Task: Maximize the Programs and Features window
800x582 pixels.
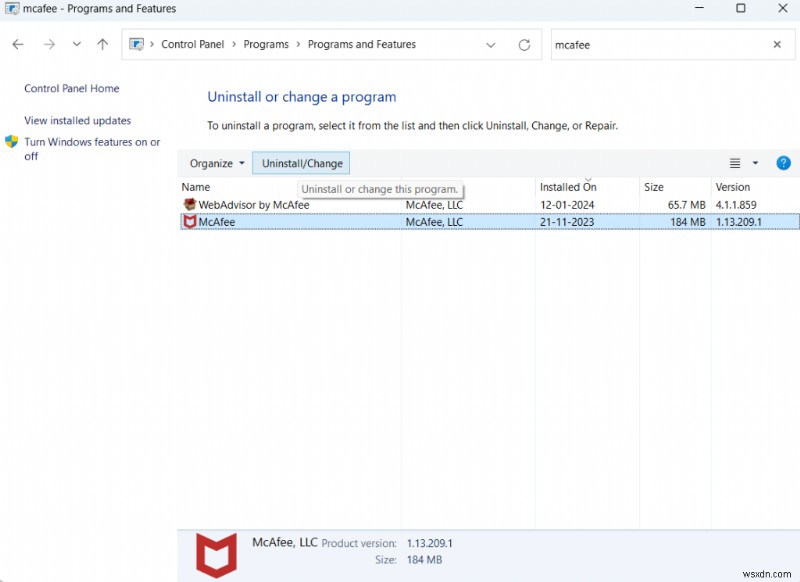Action: [x=741, y=8]
